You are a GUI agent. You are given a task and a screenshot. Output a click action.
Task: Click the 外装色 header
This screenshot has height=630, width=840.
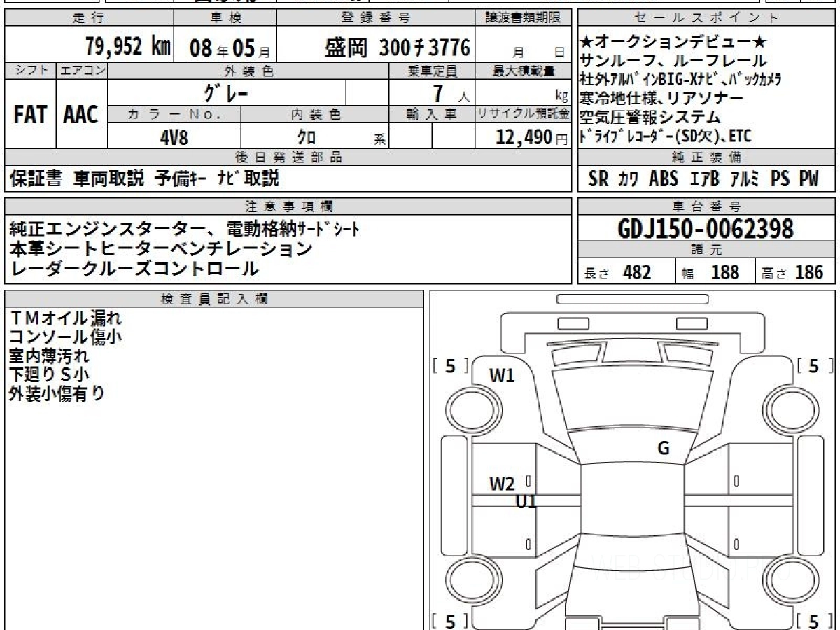248,71
